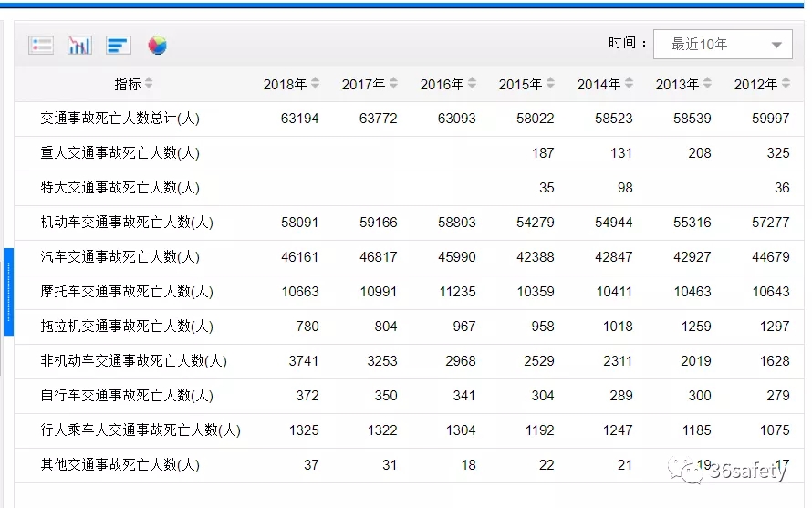Sort table by 2018年 column
812x508 pixels.
[316, 83]
